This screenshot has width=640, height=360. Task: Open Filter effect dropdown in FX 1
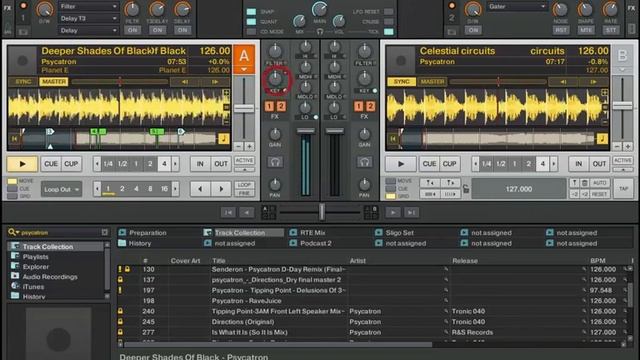pos(88,7)
